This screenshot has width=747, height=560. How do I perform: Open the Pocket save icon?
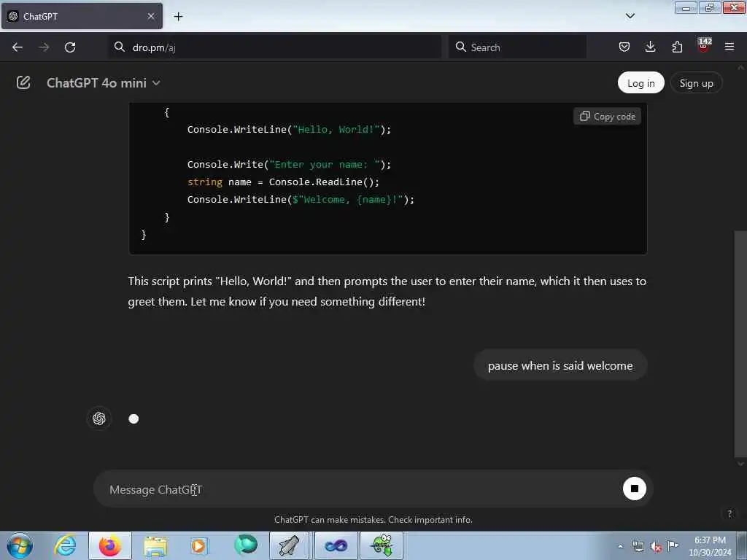tap(624, 47)
